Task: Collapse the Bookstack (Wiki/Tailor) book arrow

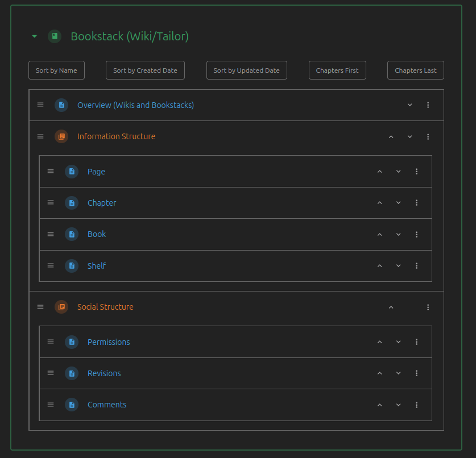Action: click(x=34, y=36)
